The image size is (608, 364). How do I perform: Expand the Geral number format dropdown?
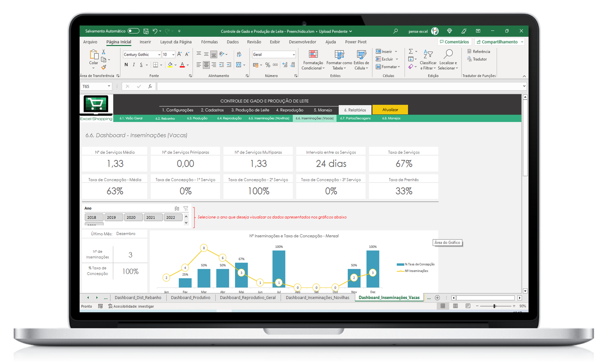[294, 55]
